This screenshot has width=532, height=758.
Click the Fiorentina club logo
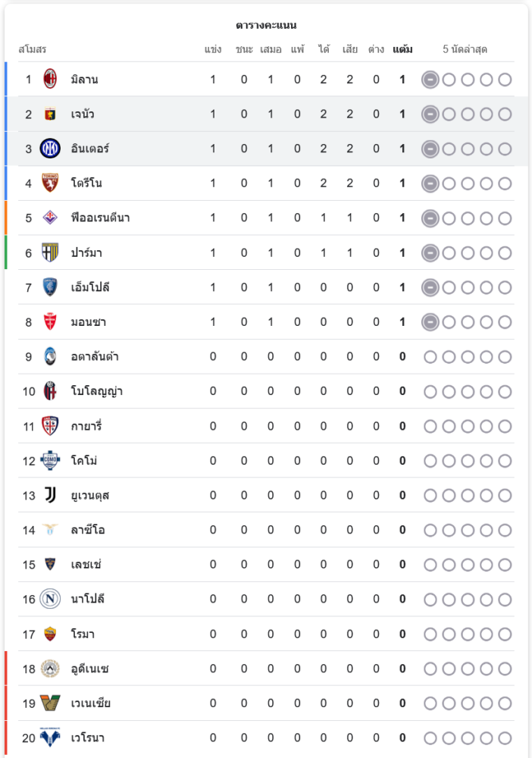point(50,218)
